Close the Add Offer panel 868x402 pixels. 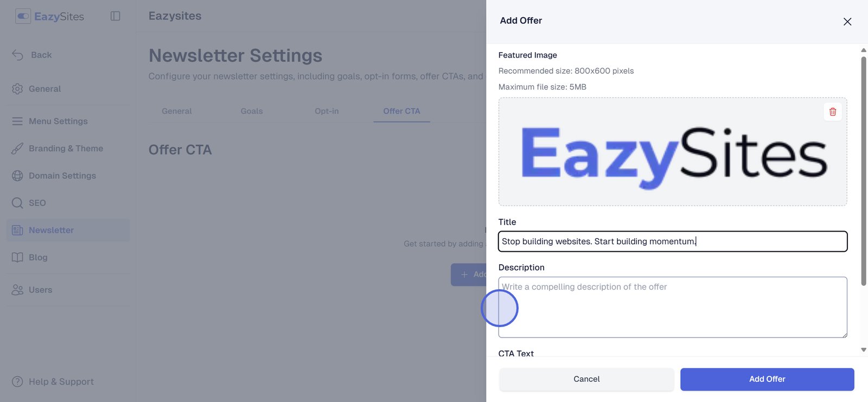[847, 22]
